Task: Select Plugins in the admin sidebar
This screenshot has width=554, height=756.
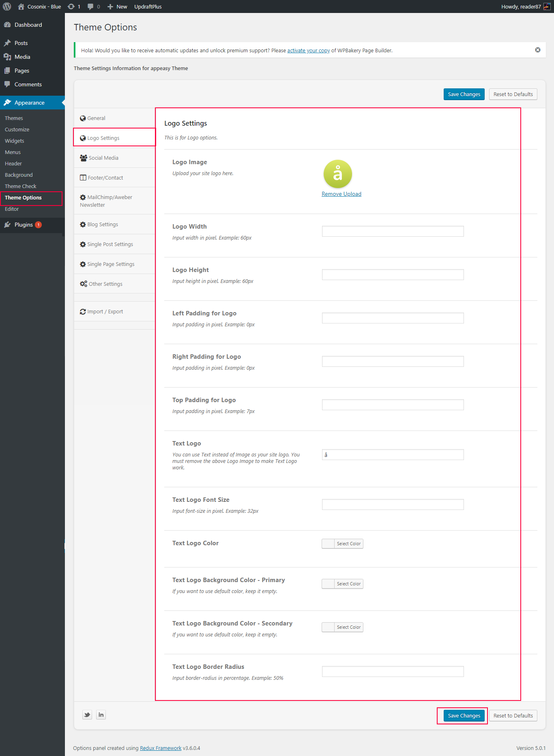Action: point(24,225)
